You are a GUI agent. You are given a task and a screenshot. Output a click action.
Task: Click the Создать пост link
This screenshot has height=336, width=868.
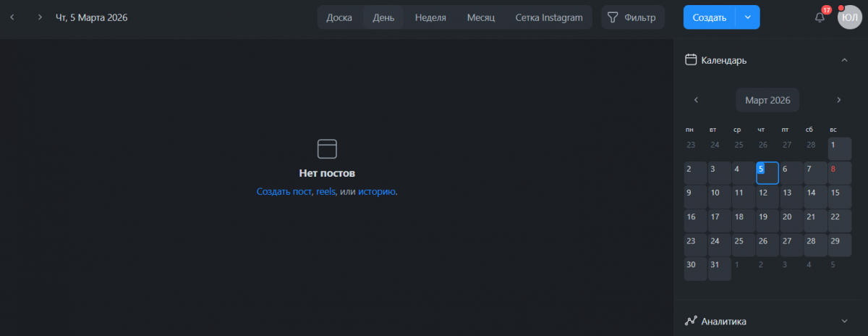coord(284,192)
